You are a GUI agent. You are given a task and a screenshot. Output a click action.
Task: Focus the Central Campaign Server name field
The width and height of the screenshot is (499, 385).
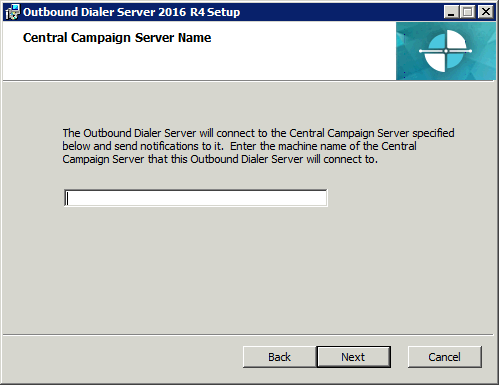point(196,198)
